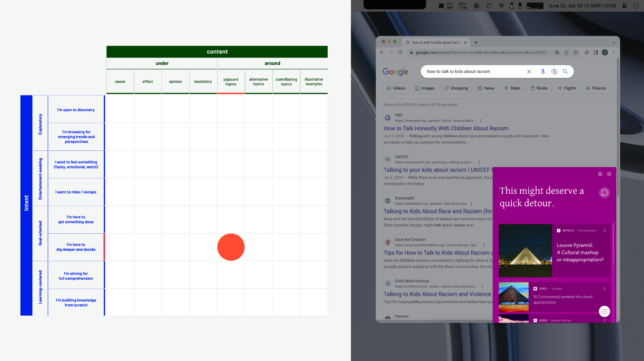
Task: Select the News search filter
Action: (486, 88)
